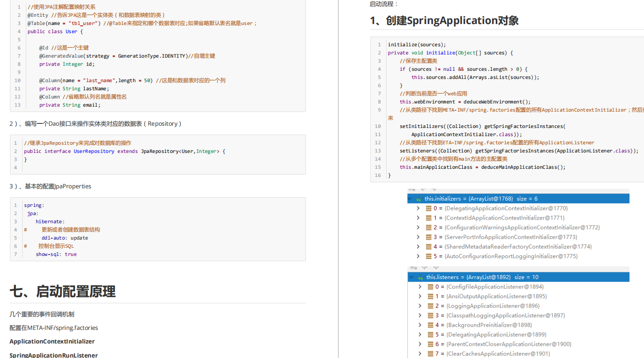Click the YAML line hibernate:

click(50, 221)
